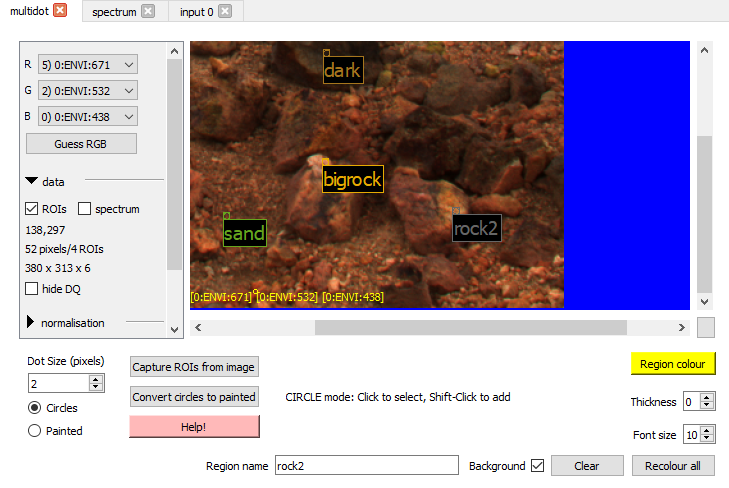Enable hide DQ checkbox
This screenshot has height=488, width=729.
click(x=32, y=288)
